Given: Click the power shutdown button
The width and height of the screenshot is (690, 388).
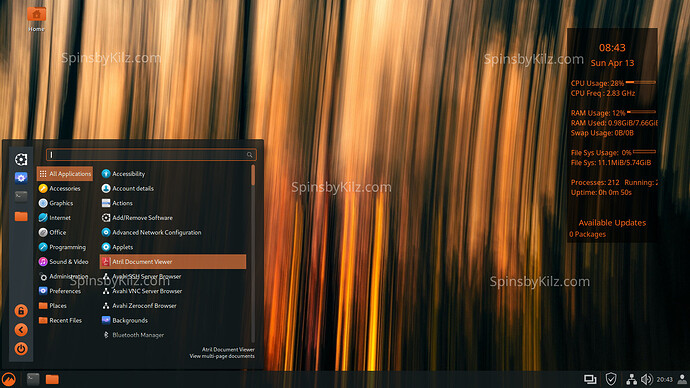Looking at the screenshot, I should point(21,349).
